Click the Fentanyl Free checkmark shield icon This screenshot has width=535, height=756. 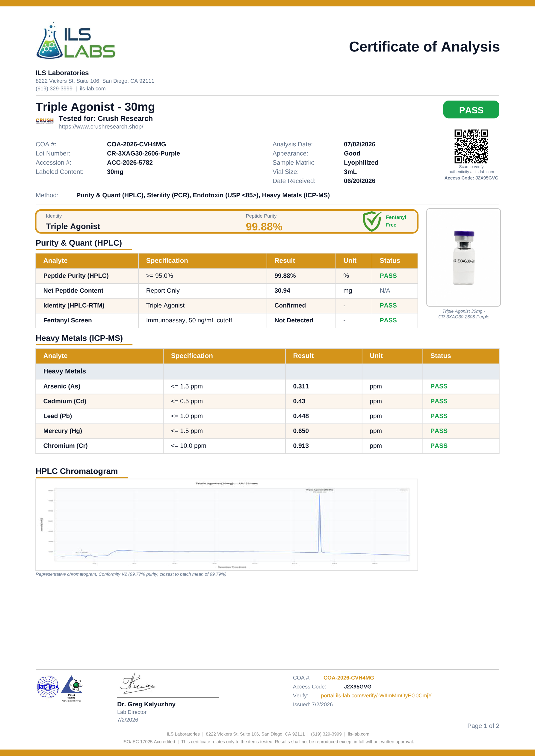372,221
